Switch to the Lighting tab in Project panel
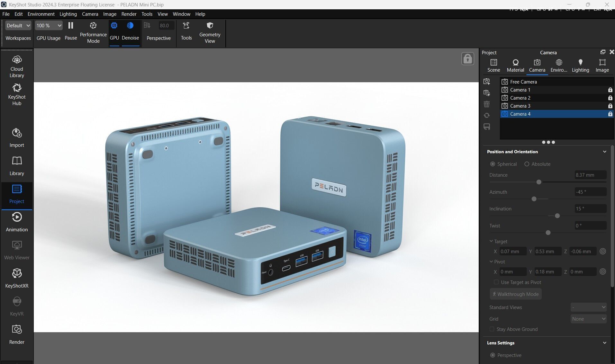The height and width of the screenshot is (364, 615). click(580, 66)
